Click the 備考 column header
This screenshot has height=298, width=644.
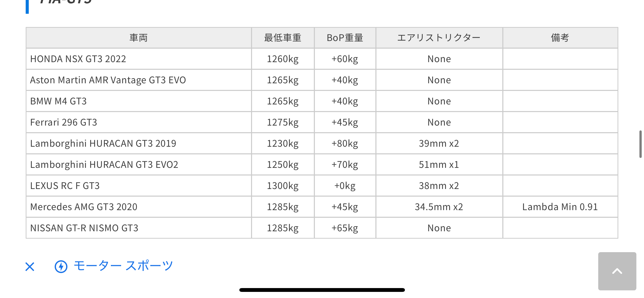(x=560, y=38)
